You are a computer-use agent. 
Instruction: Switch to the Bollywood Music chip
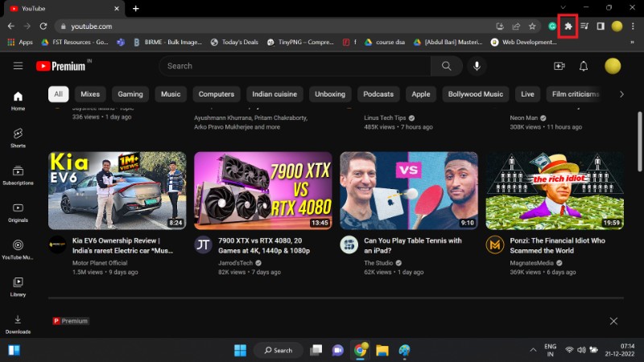coord(475,94)
